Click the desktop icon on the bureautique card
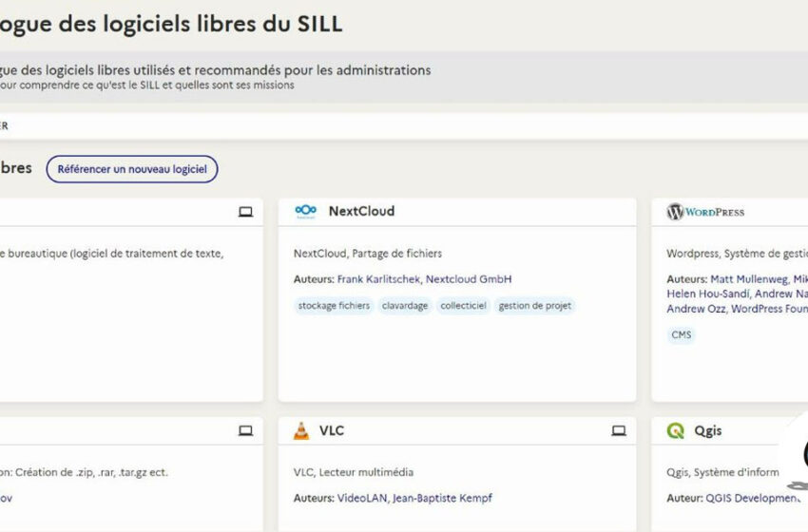 click(x=245, y=212)
